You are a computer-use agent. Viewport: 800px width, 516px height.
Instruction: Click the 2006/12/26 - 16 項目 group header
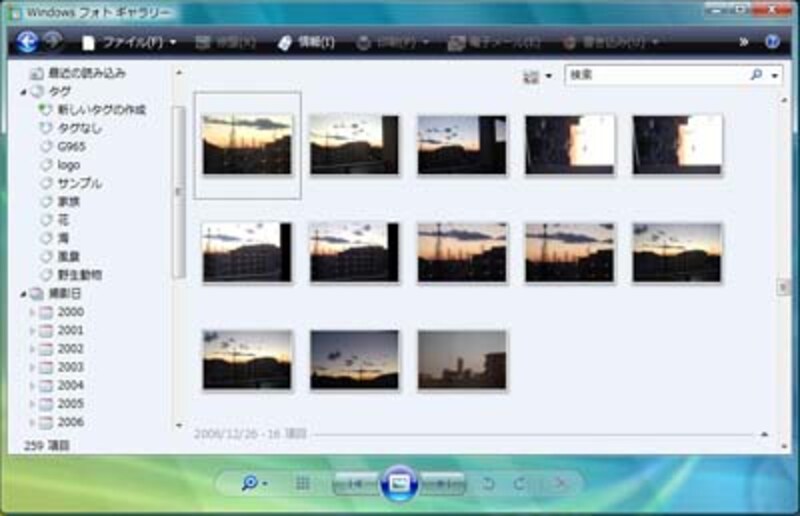click(251, 434)
